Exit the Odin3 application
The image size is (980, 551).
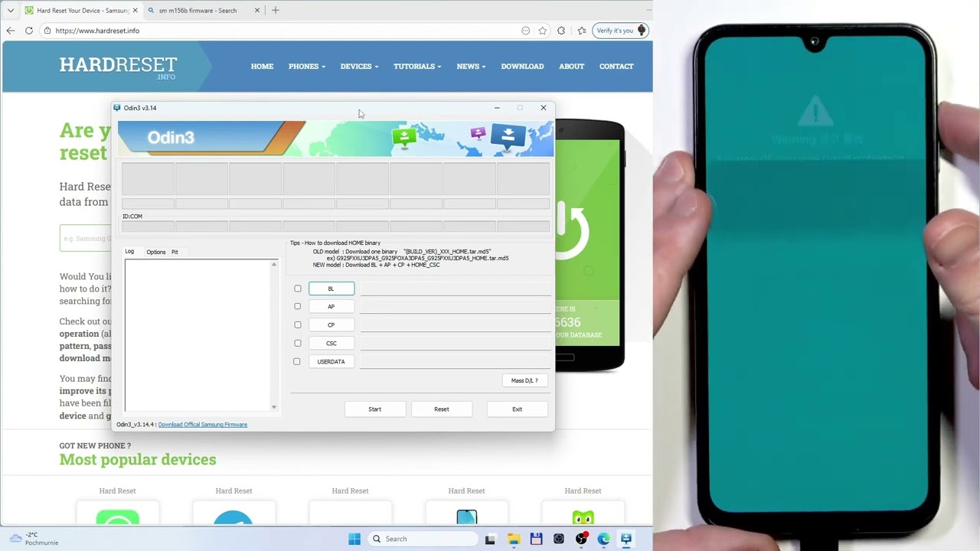click(x=517, y=409)
